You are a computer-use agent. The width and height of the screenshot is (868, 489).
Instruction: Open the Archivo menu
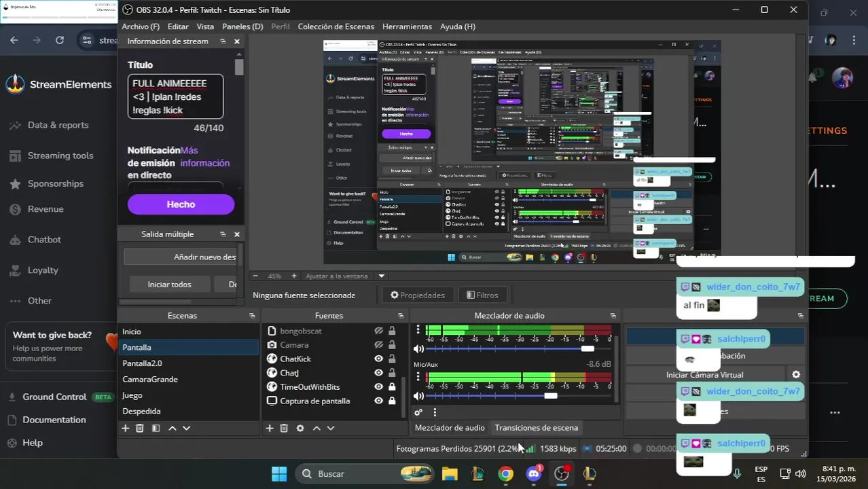pos(141,26)
